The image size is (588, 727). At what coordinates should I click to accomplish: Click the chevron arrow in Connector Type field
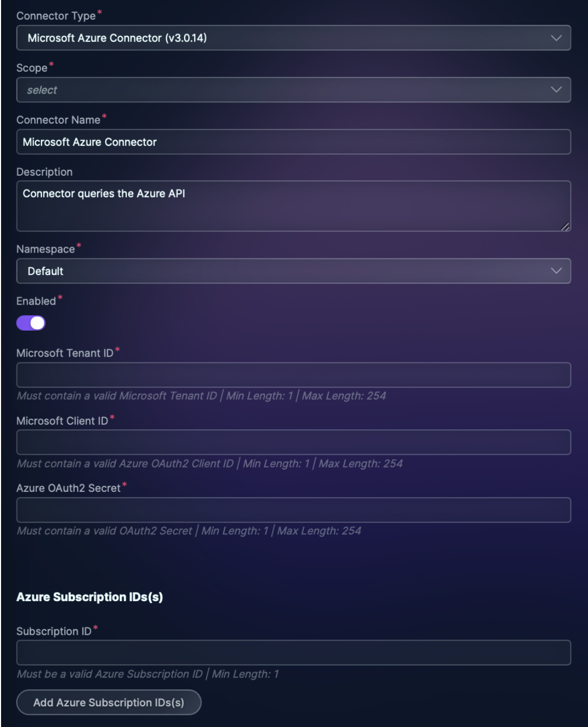[556, 38]
